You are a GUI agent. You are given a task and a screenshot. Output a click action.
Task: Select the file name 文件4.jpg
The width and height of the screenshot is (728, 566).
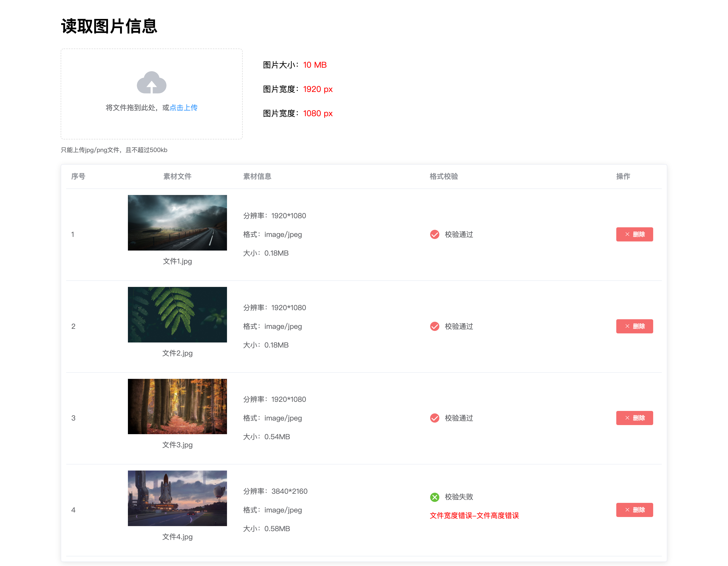[177, 537]
